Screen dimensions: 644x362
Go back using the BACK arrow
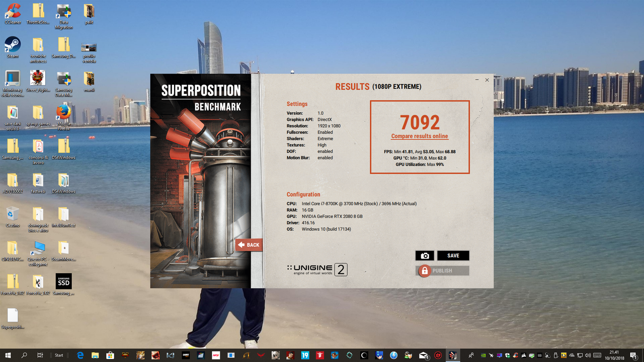click(x=249, y=245)
